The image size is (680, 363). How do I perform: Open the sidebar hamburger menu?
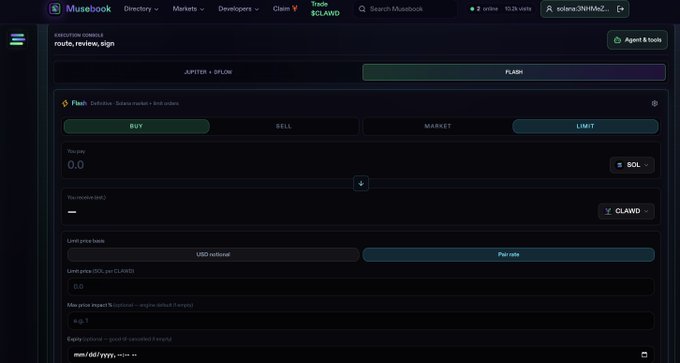tap(17, 39)
